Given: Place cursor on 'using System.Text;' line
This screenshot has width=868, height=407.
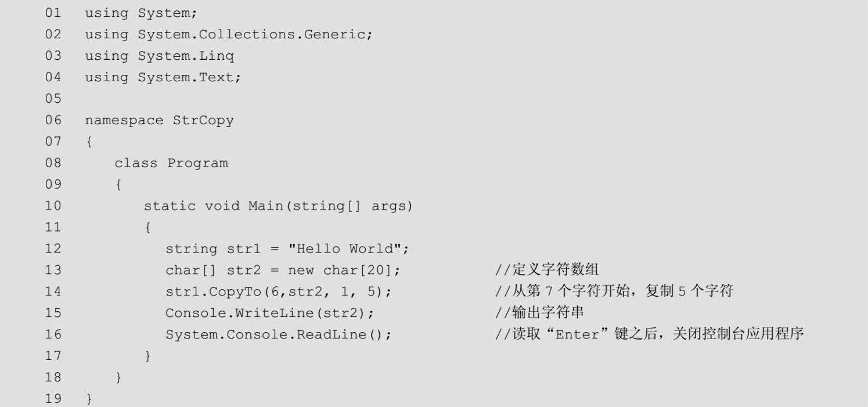Looking at the screenshot, I should click(x=163, y=77).
